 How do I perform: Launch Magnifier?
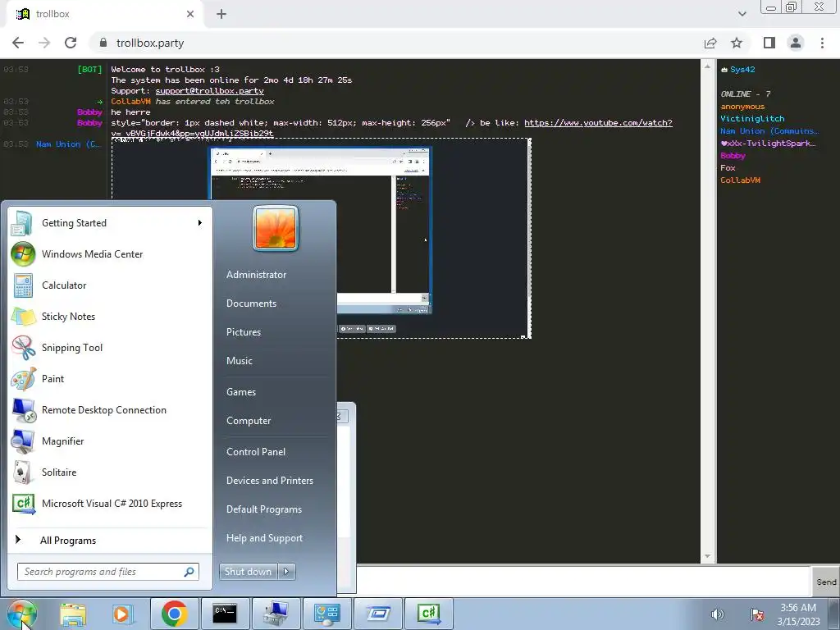(x=110, y=441)
